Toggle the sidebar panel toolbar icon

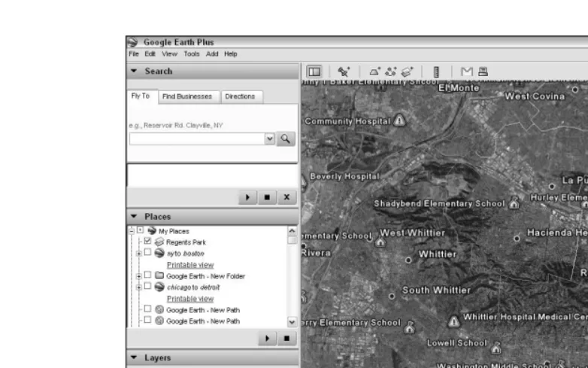click(x=314, y=71)
